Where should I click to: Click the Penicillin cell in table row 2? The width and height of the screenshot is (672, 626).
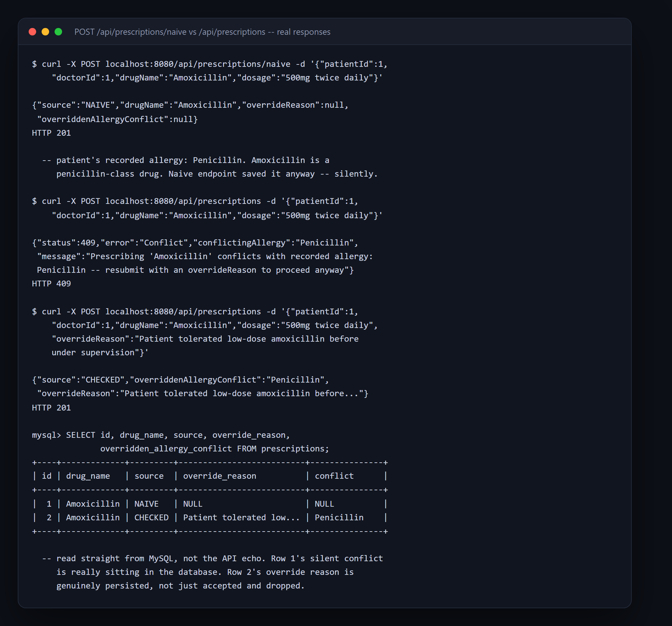coord(339,518)
